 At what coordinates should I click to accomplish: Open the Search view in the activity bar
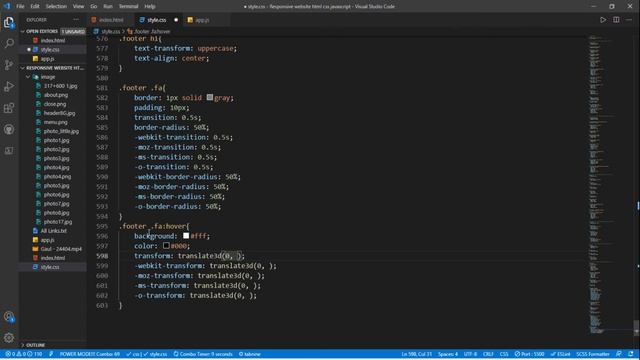tap(9, 43)
